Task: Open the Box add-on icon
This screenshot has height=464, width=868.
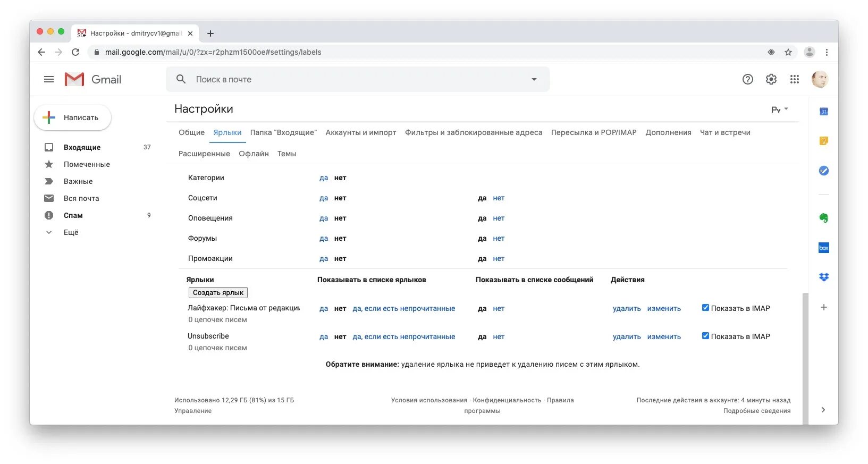Action: pyautogui.click(x=824, y=248)
